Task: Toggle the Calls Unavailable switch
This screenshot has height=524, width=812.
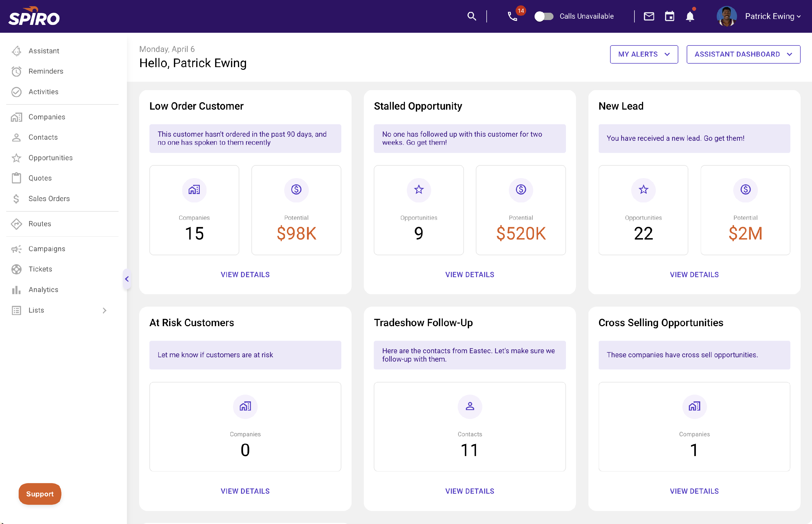Action: point(543,16)
